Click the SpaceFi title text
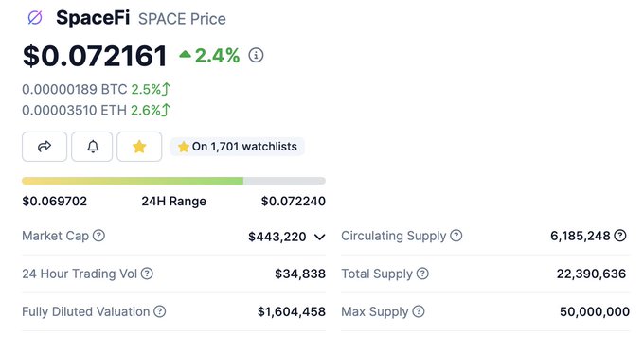The image size is (644, 353). pyautogui.click(x=93, y=18)
